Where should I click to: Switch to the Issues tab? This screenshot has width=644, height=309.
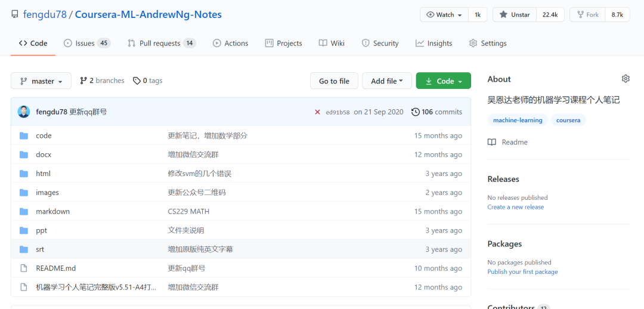pyautogui.click(x=87, y=43)
